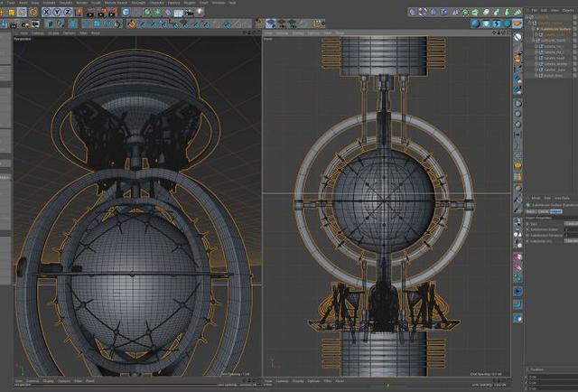Click the Position label in coordinates panel

coord(536,369)
